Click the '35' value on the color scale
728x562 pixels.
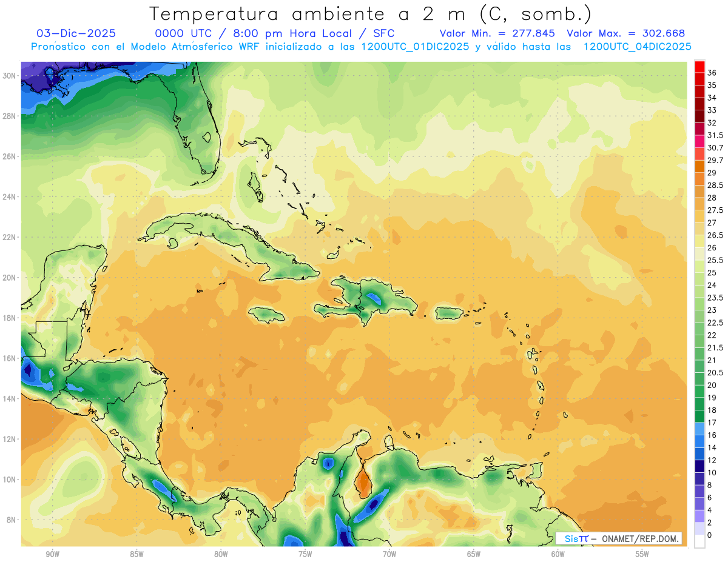coord(712,85)
